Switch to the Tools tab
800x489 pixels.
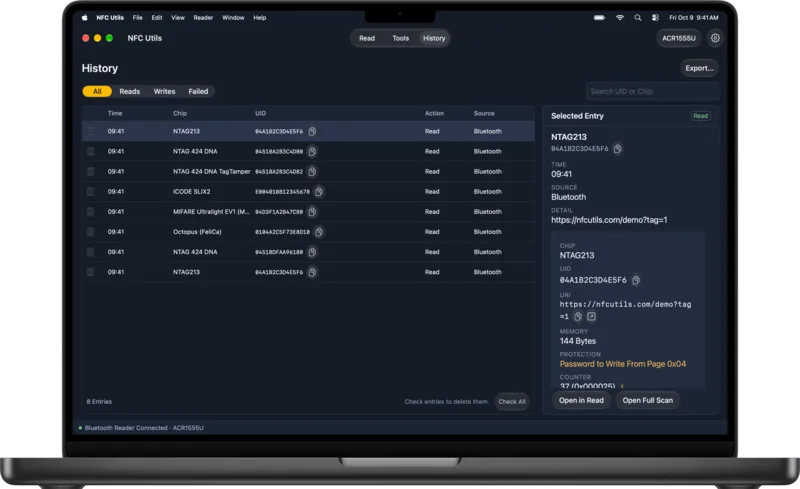point(401,38)
